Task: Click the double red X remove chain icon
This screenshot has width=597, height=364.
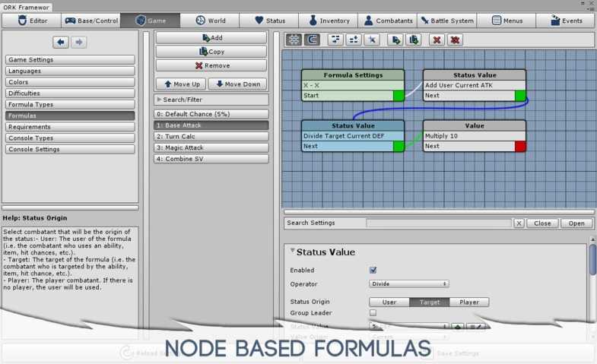Action: pos(455,40)
